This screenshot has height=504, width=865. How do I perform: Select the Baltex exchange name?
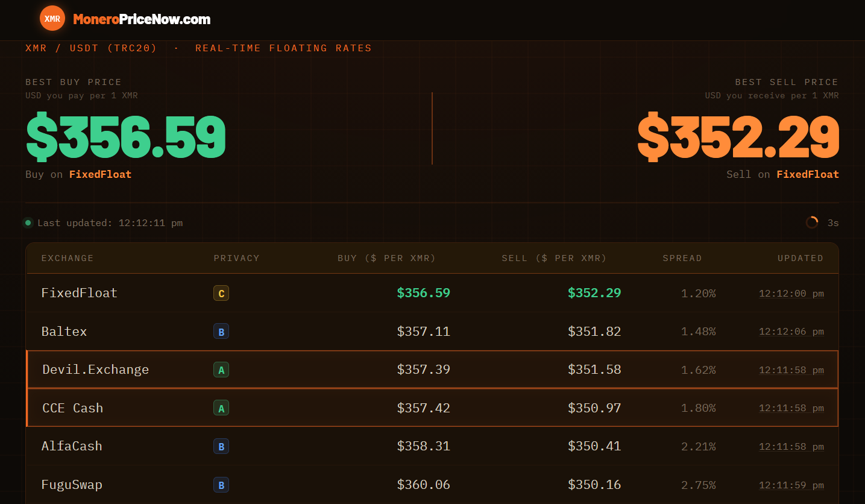[x=64, y=332]
